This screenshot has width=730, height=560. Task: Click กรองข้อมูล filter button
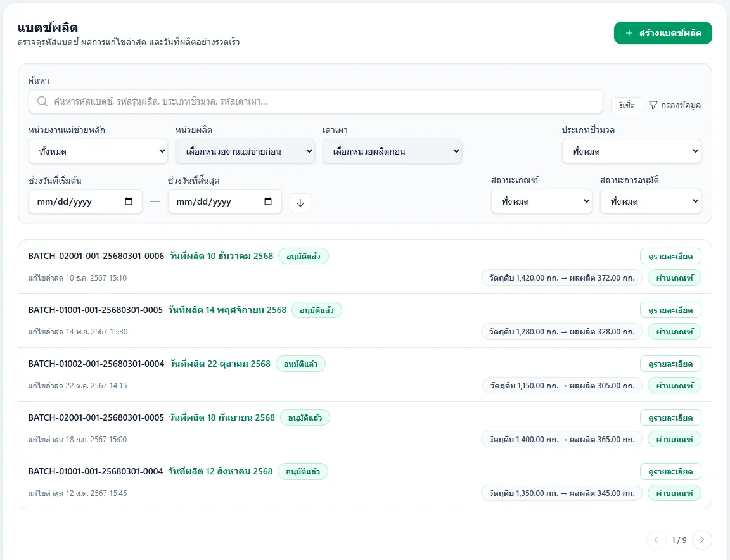tap(675, 105)
